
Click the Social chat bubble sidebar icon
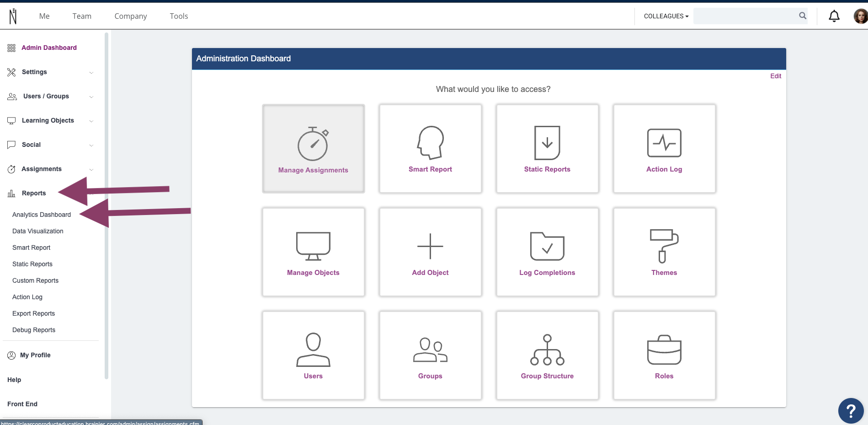[x=11, y=145]
